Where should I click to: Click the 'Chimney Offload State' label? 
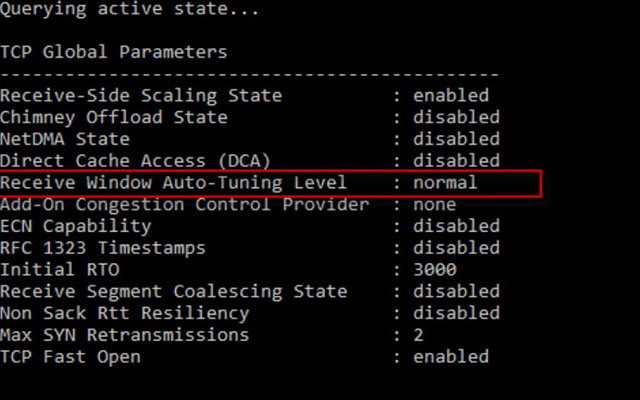tap(114, 118)
